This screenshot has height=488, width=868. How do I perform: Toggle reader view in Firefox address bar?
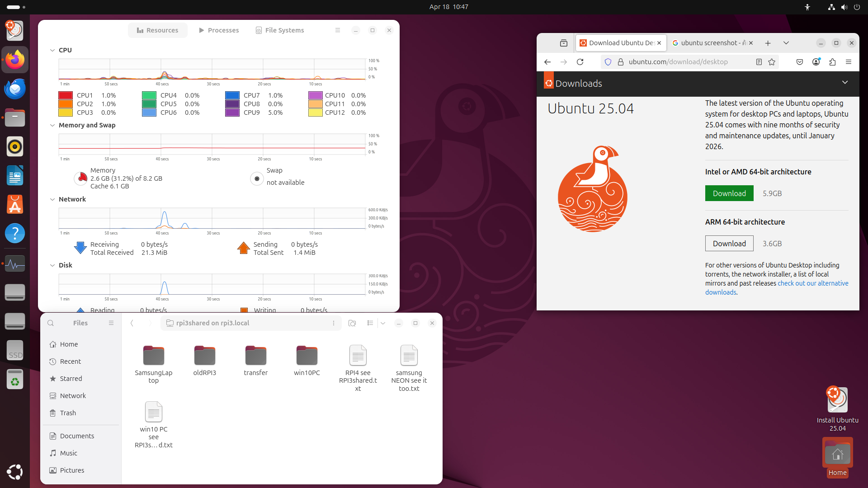tap(759, 62)
